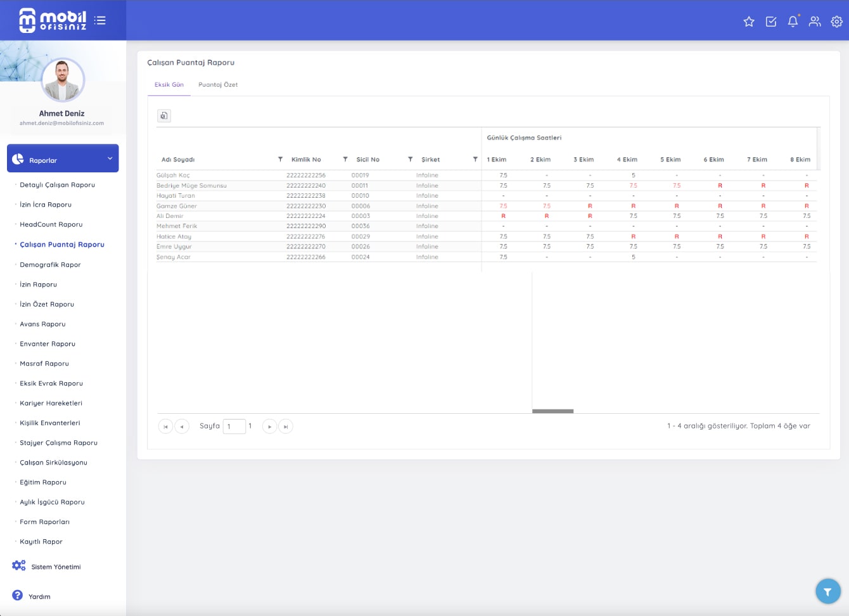Open the tasks checklist icon

pos(771,22)
